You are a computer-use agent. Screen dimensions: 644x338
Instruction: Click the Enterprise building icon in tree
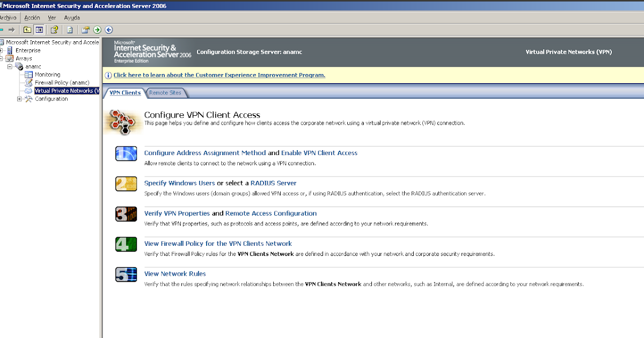pyautogui.click(x=10, y=50)
